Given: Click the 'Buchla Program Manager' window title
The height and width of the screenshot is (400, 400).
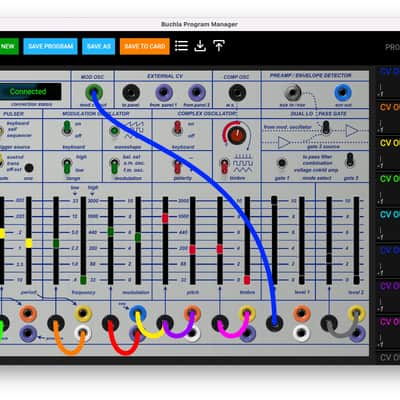Looking at the screenshot, I should [199, 24].
